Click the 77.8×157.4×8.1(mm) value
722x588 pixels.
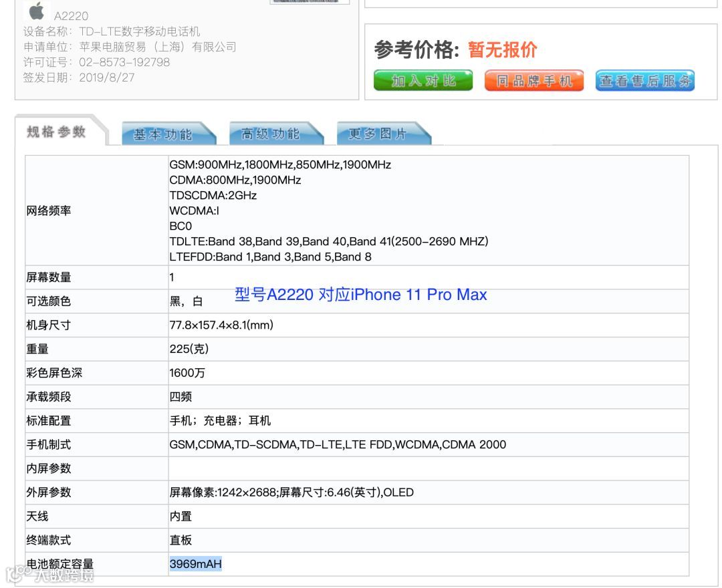click(x=221, y=325)
